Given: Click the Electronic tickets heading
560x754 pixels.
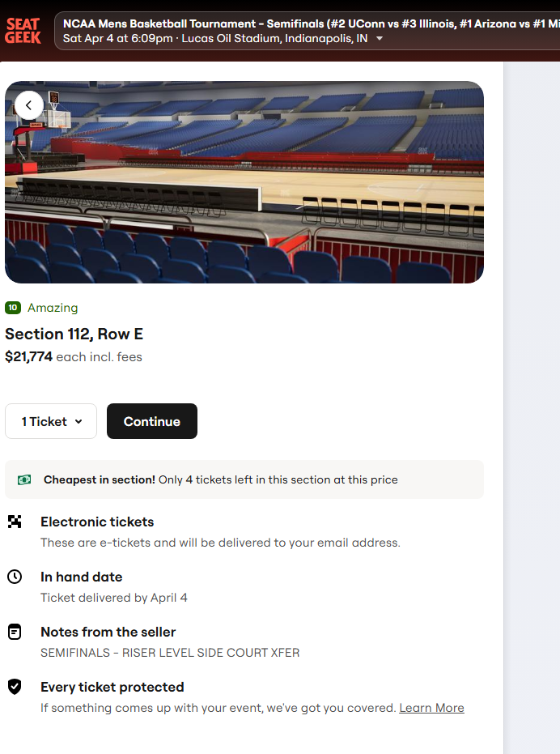Looking at the screenshot, I should tap(97, 522).
